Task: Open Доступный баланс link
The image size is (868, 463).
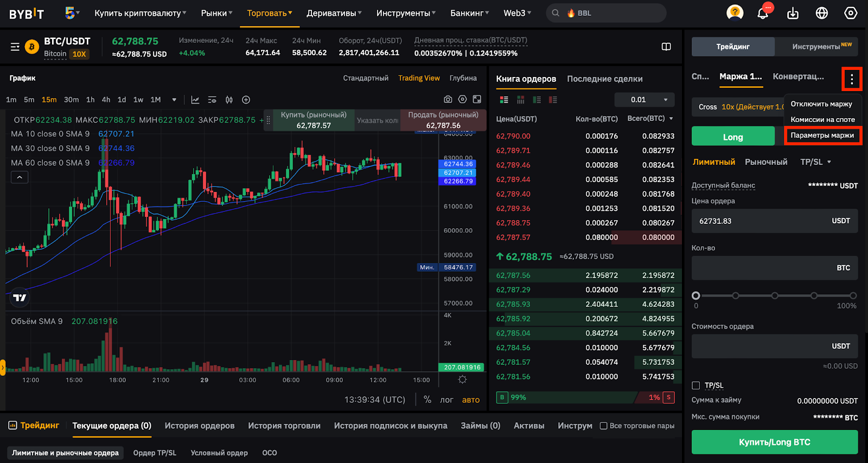Action: click(x=723, y=185)
